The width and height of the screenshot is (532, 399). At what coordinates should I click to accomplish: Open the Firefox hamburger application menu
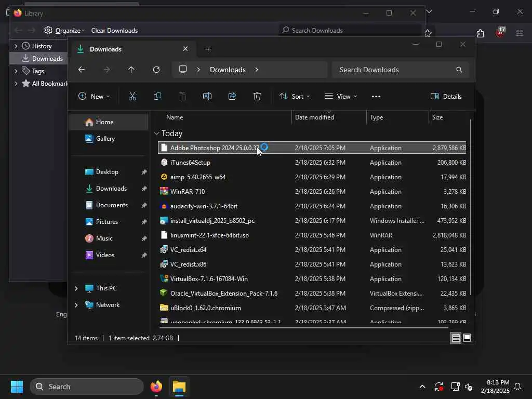(x=520, y=33)
